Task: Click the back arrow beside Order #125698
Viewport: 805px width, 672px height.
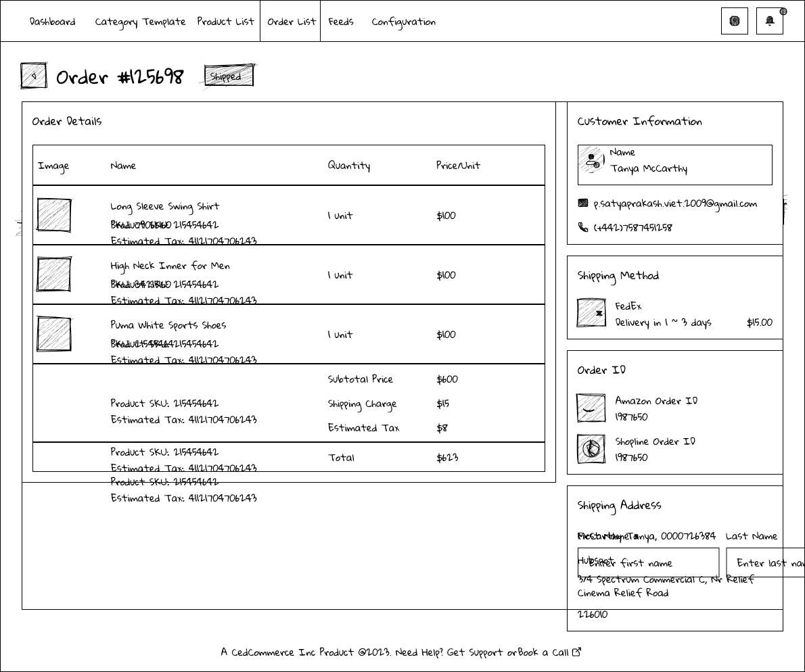Action: pos(34,76)
